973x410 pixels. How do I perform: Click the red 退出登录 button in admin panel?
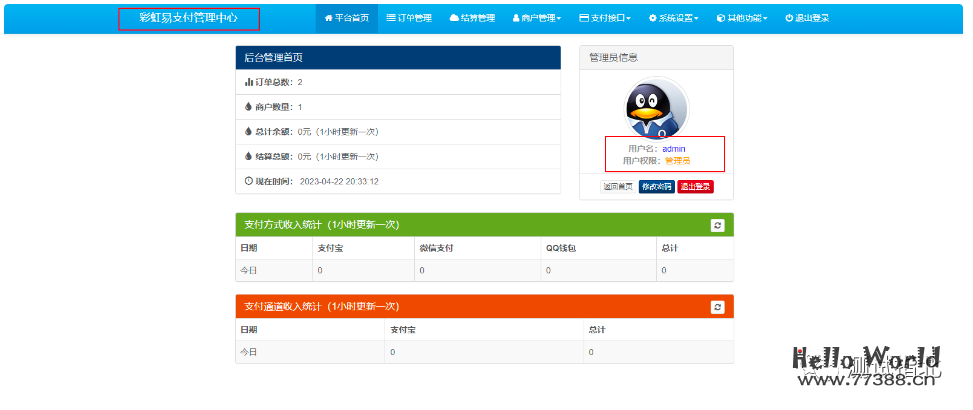[696, 186]
